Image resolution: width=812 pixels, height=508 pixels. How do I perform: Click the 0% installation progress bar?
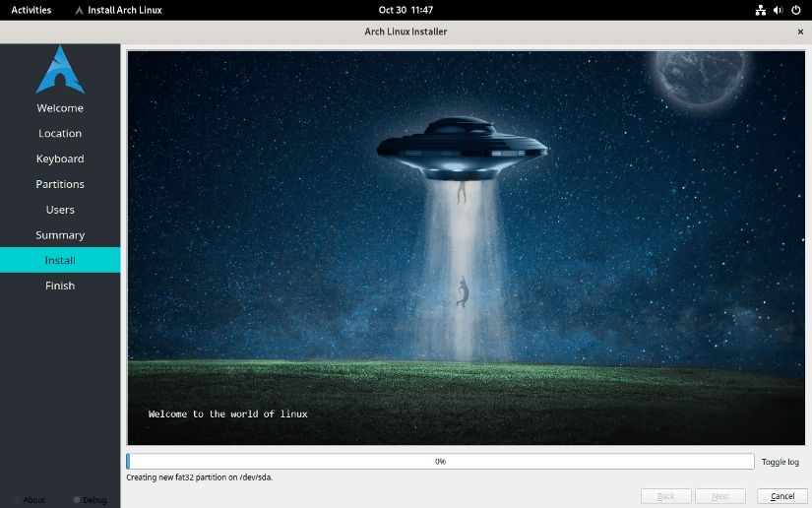(x=440, y=462)
